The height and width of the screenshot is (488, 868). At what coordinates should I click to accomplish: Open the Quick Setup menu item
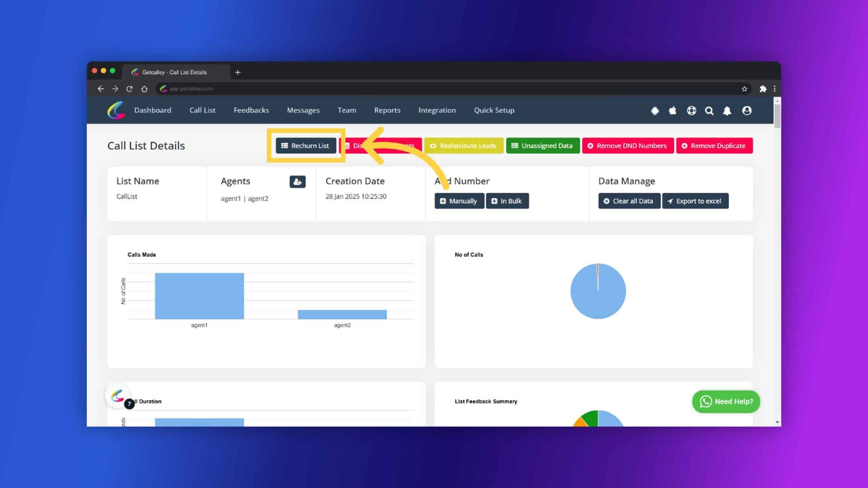(x=494, y=110)
